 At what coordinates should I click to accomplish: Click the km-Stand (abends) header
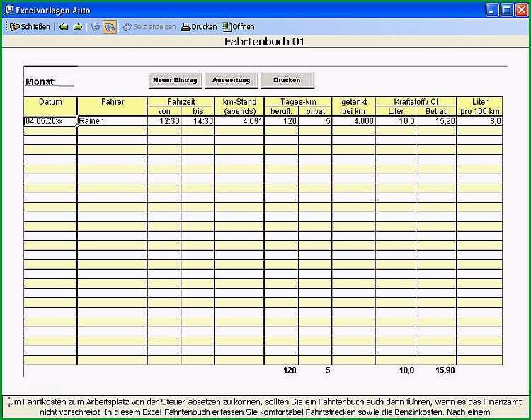[239, 106]
